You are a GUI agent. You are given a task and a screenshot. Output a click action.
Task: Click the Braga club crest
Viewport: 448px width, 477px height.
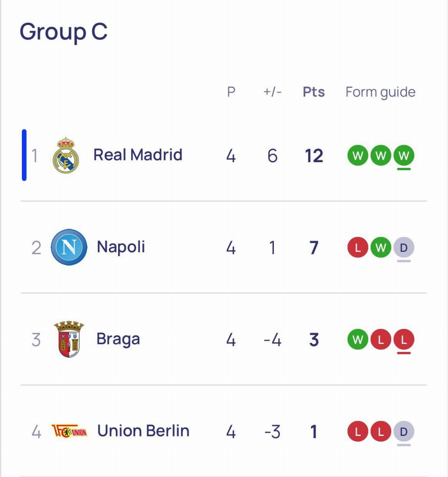coord(69,339)
